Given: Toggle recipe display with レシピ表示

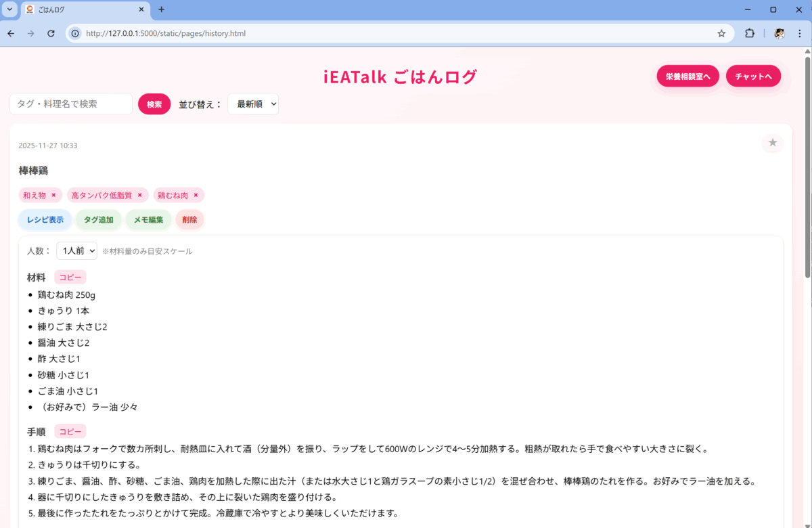Looking at the screenshot, I should (x=45, y=220).
